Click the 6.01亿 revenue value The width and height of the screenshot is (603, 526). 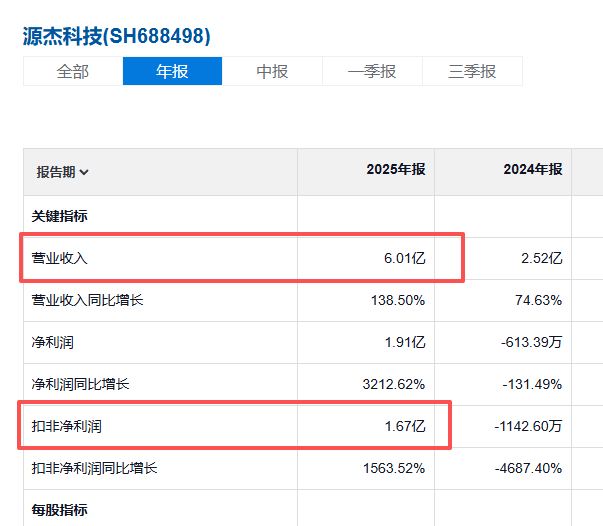coord(405,258)
